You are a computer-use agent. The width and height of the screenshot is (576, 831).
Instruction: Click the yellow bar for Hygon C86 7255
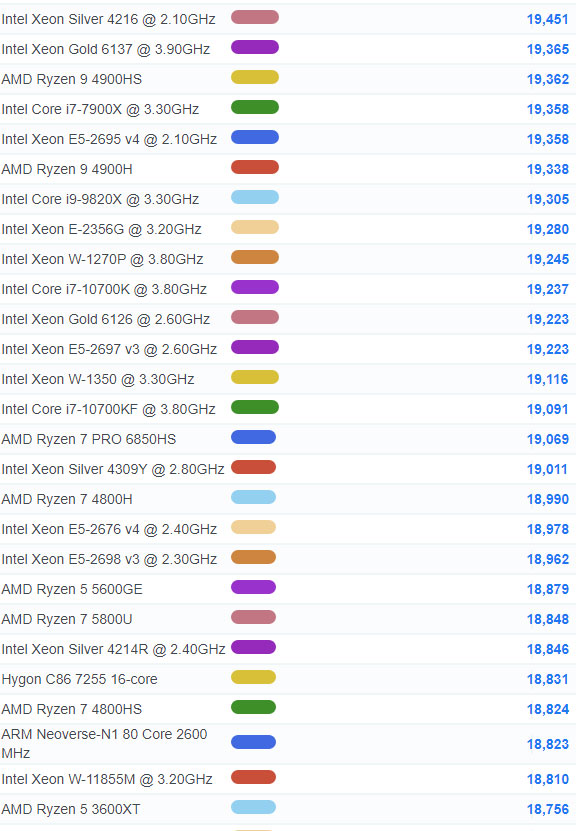[x=253, y=677]
